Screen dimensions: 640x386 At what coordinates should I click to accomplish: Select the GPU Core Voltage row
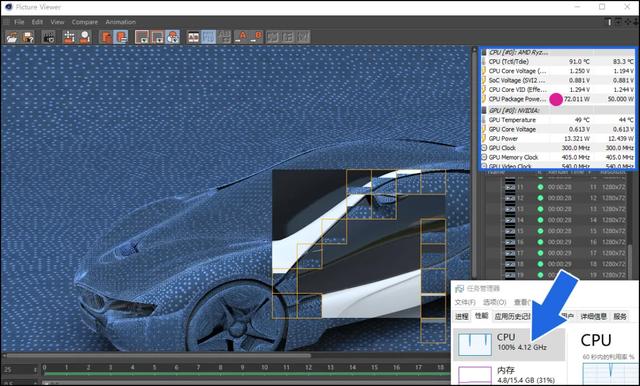coord(558,129)
